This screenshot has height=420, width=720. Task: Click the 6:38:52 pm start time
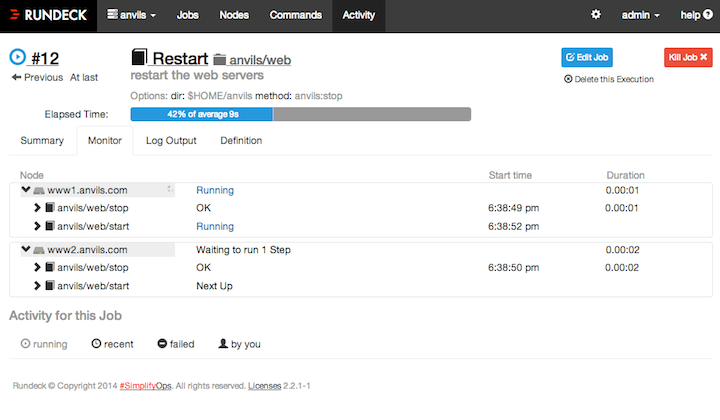(x=513, y=226)
